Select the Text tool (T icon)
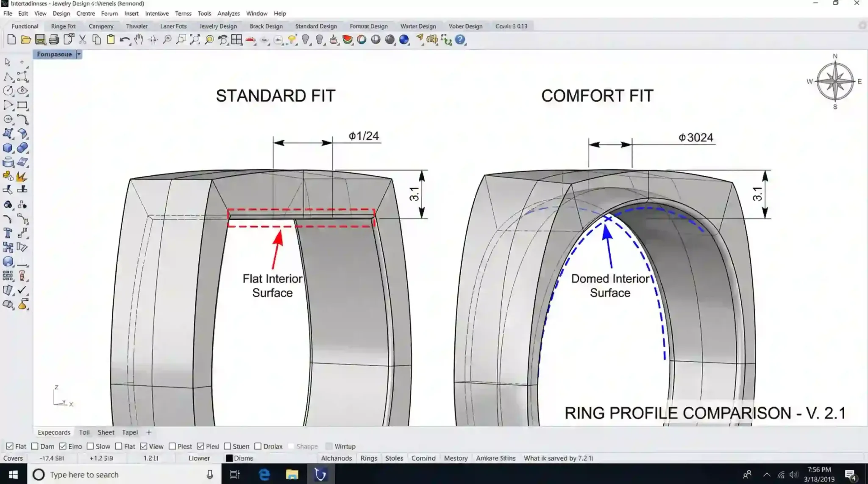The height and width of the screenshot is (484, 868). coord(8,233)
